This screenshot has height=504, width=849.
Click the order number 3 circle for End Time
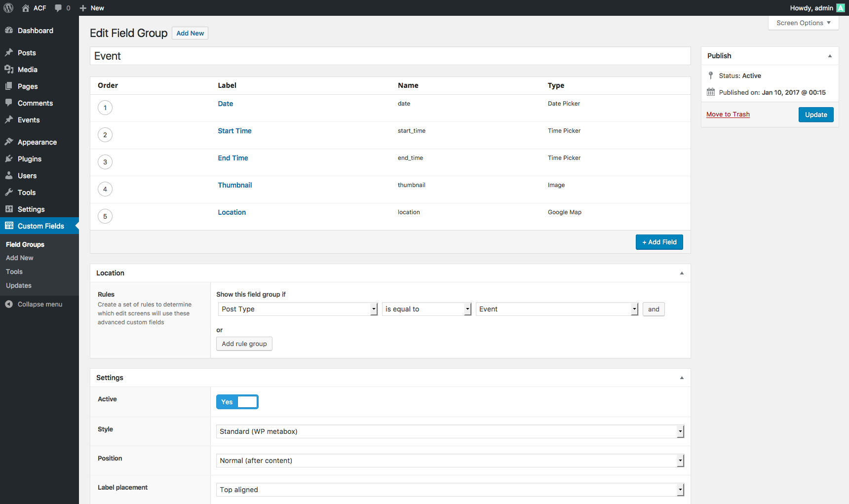pyautogui.click(x=105, y=162)
